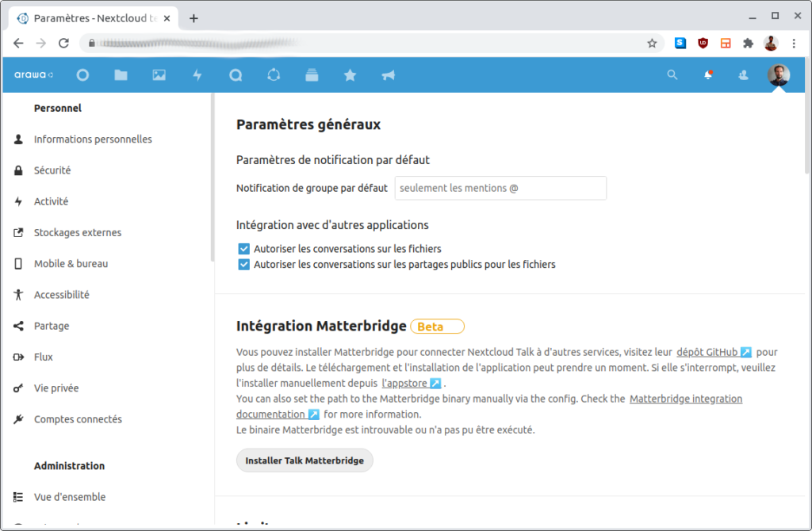The image size is (812, 531).
Task: Click the Paramètres généraux heading
Action: (308, 124)
